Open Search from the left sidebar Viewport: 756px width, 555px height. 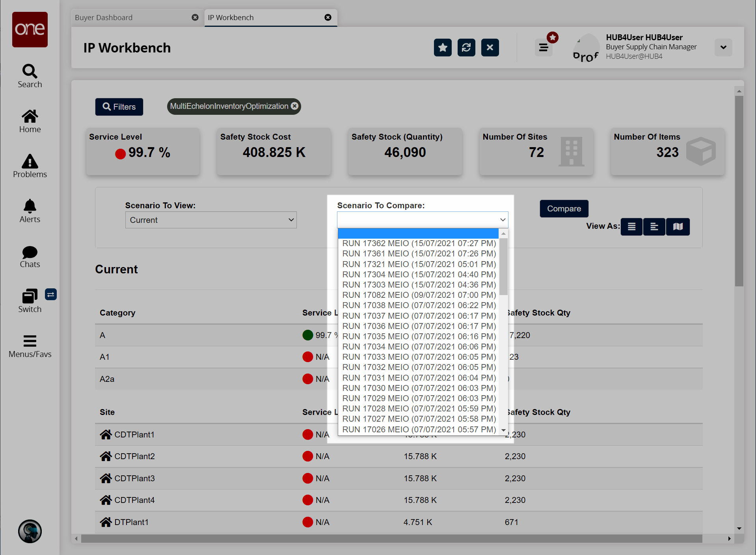click(x=30, y=76)
